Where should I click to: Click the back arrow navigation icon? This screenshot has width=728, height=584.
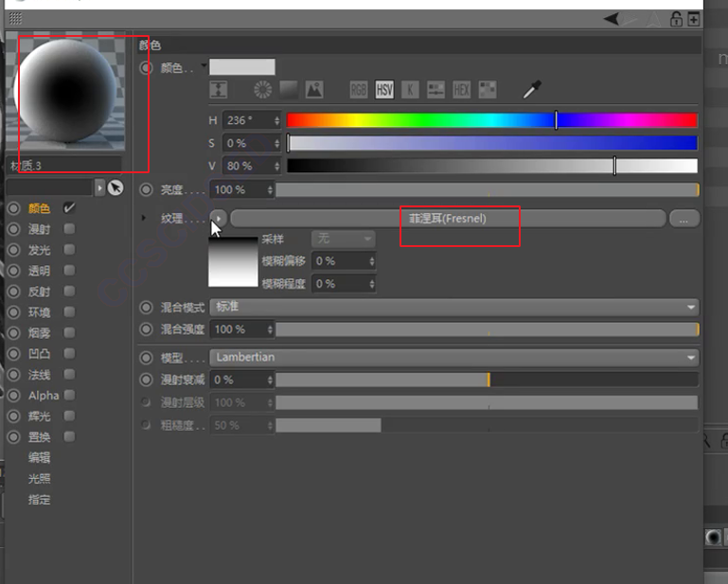pyautogui.click(x=611, y=19)
